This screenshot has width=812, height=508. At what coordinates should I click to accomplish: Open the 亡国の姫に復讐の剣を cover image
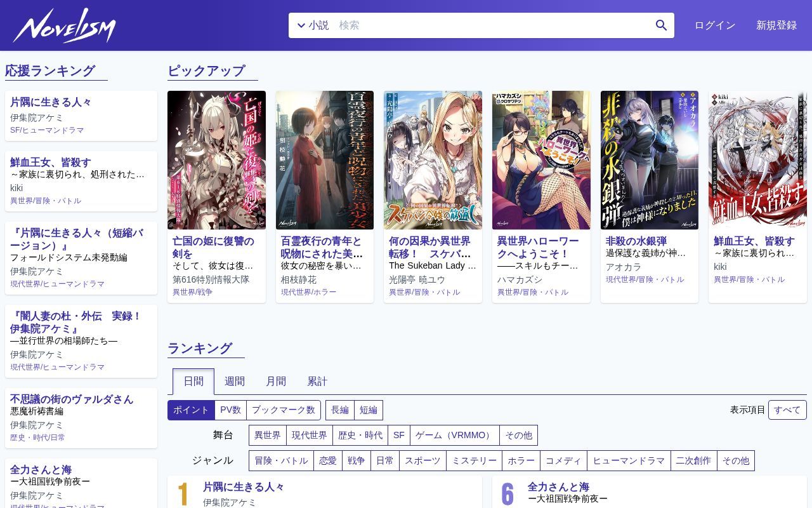tap(216, 160)
